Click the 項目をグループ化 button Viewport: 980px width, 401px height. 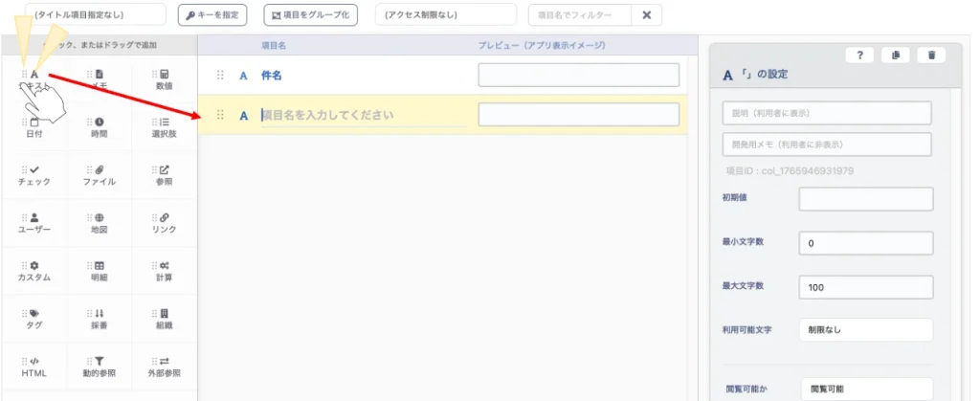tap(310, 15)
